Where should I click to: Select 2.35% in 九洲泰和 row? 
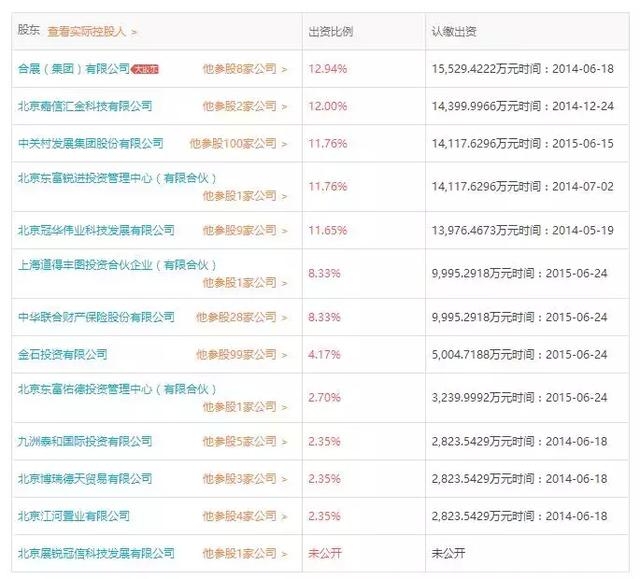click(x=324, y=441)
